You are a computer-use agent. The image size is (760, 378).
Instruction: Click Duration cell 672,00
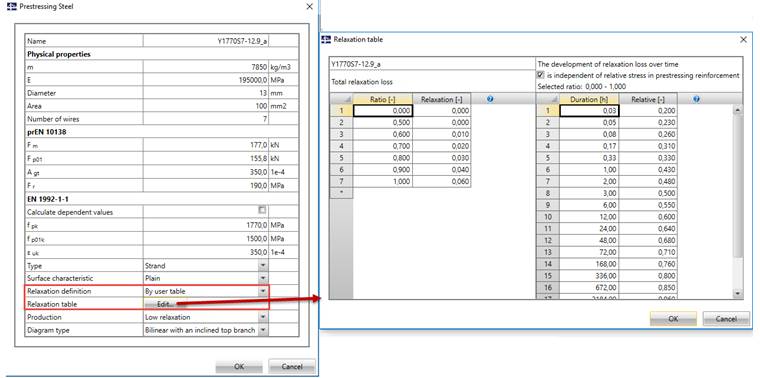[x=589, y=287]
